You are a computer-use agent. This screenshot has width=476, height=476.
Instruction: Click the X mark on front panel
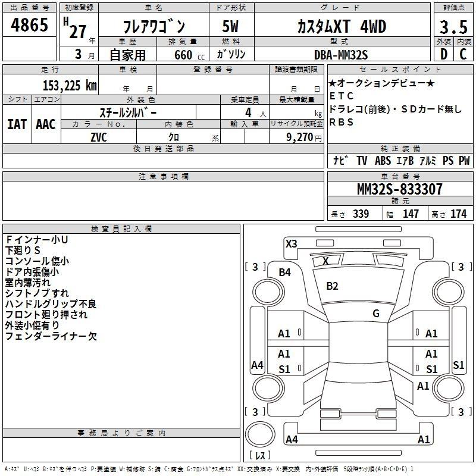point(325,261)
